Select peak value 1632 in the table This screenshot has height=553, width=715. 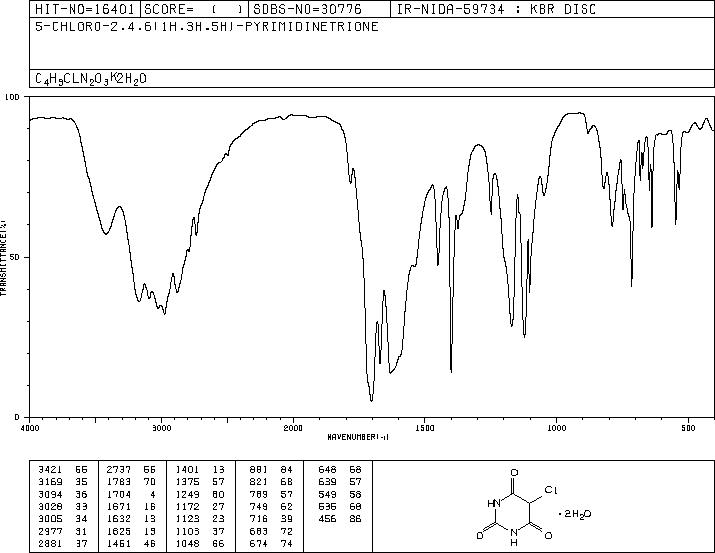pos(119,519)
